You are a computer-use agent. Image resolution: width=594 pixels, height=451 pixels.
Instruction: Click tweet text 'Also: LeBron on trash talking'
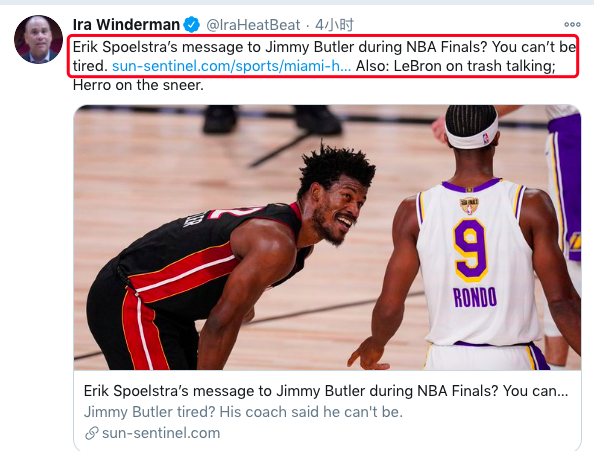click(x=455, y=66)
